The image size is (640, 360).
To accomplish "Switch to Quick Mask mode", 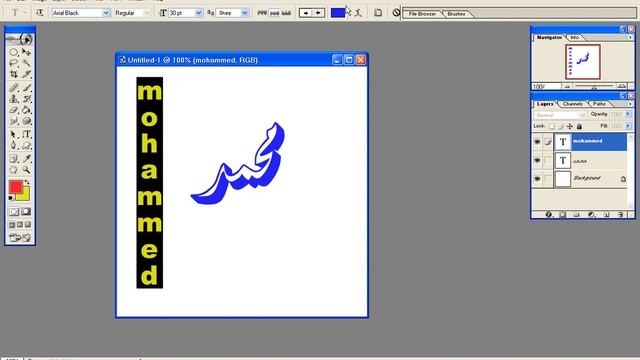I will (26, 211).
